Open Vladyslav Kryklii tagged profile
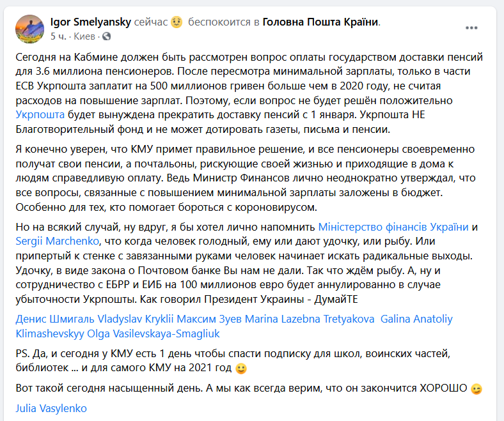The height and width of the screenshot is (421, 504). tap(136, 319)
